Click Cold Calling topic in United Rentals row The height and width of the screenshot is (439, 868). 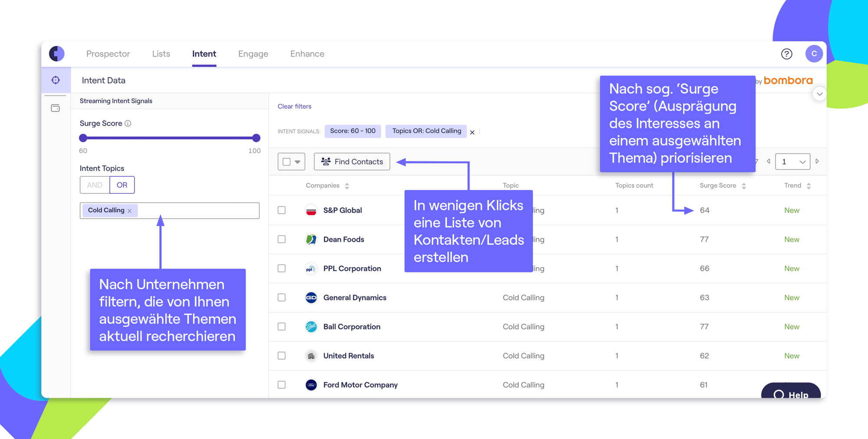point(523,356)
